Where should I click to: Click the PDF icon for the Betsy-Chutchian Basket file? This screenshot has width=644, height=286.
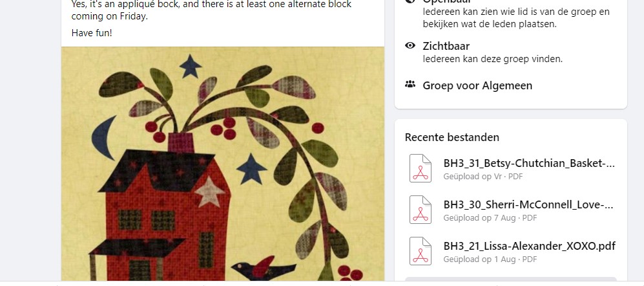[x=420, y=168]
